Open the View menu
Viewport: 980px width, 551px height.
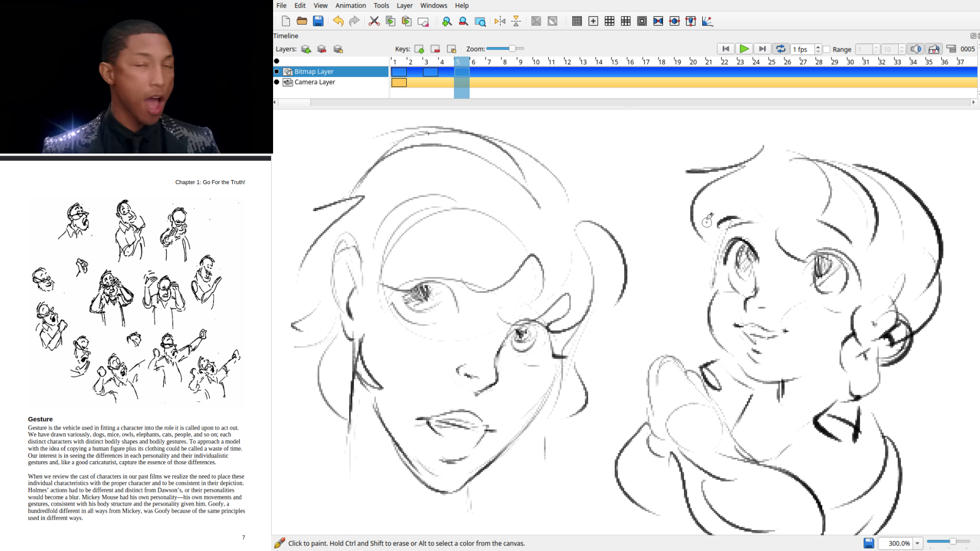click(321, 6)
